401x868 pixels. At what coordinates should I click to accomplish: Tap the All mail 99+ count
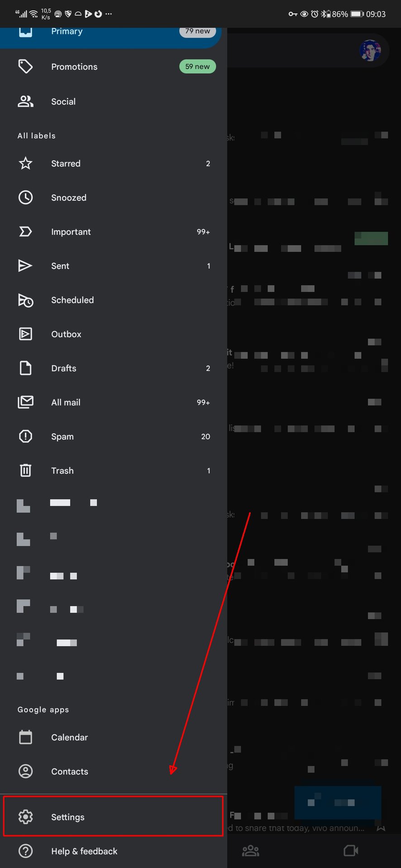[x=203, y=402]
